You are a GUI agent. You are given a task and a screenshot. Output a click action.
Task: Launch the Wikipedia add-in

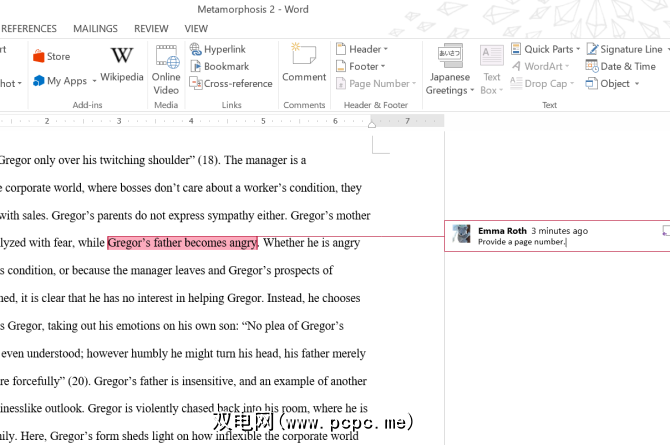click(x=122, y=64)
